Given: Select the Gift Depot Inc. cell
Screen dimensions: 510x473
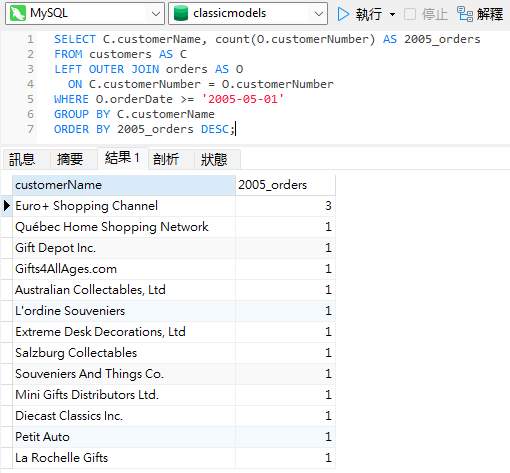Looking at the screenshot, I should pos(124,248).
